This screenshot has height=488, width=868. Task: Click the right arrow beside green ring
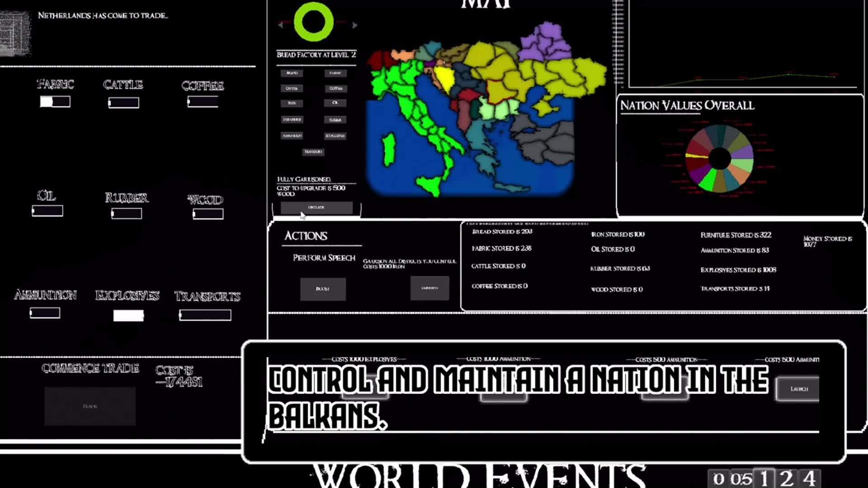pyautogui.click(x=355, y=25)
